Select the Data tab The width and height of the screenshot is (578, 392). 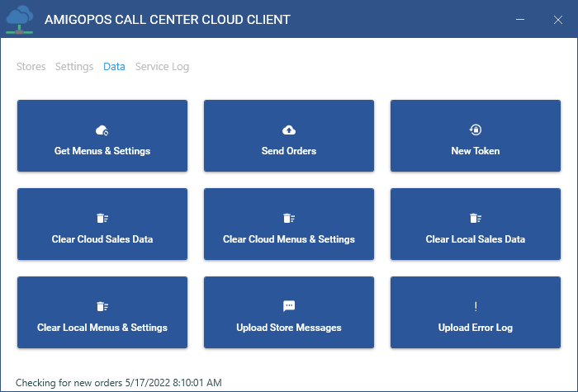pyautogui.click(x=114, y=67)
